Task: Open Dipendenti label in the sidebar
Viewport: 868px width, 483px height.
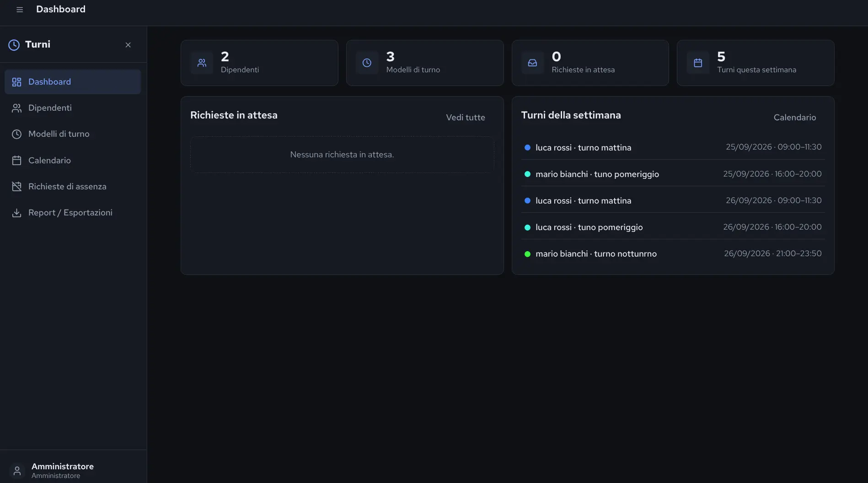Action: [50, 108]
